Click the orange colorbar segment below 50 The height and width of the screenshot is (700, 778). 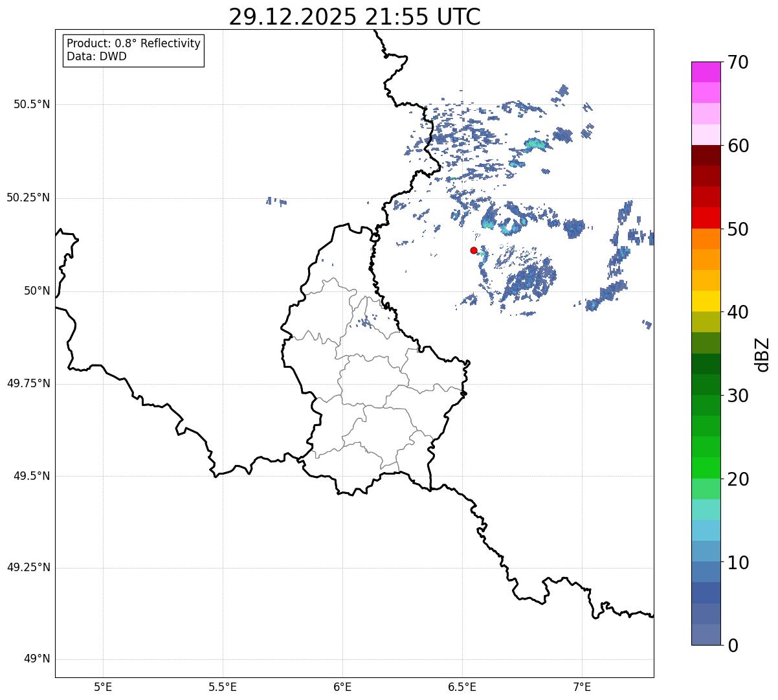[706, 238]
